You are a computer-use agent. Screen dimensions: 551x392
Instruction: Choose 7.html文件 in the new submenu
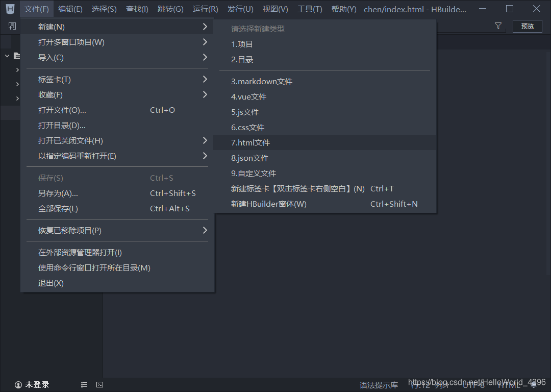(324, 143)
